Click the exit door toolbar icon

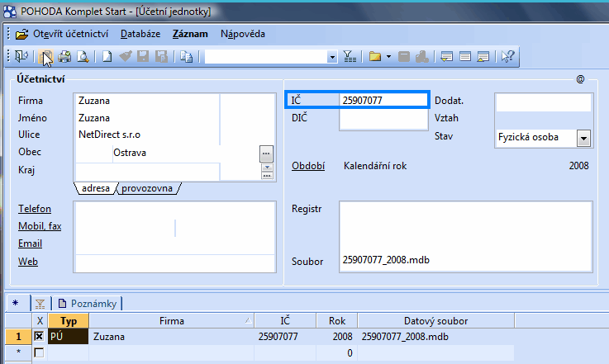pos(21,57)
